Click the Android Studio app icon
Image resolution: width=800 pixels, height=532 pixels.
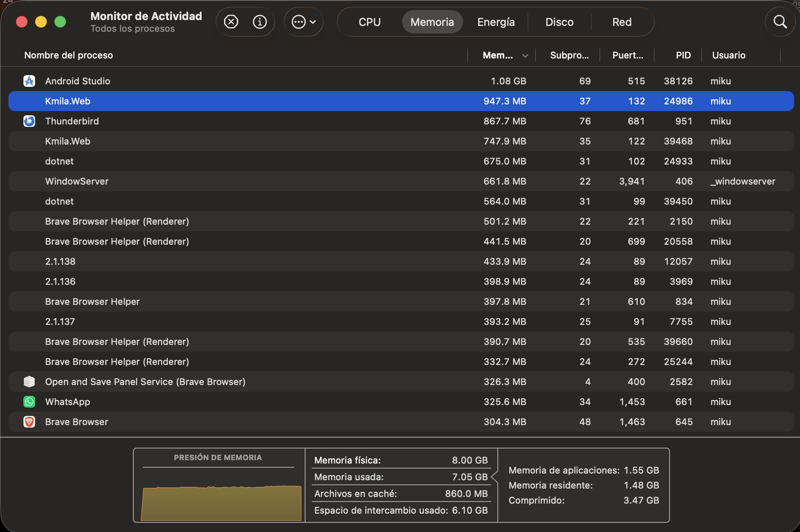29,81
